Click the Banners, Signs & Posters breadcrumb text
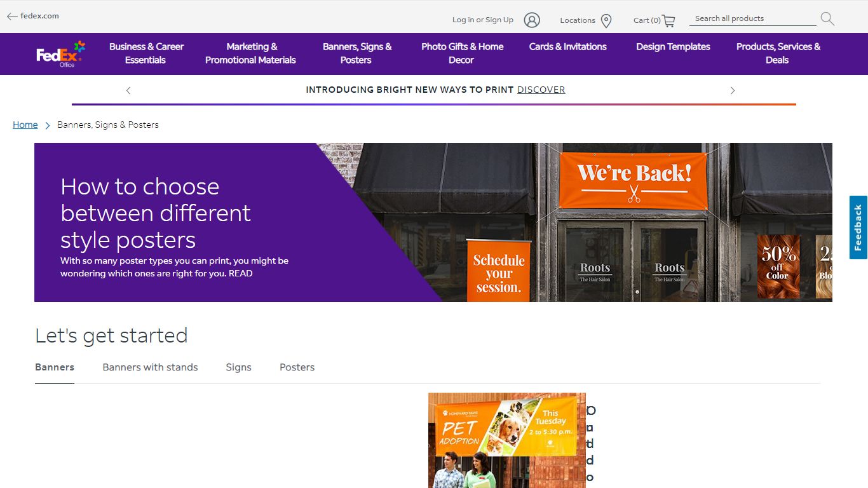This screenshot has height=488, width=868. tap(108, 125)
